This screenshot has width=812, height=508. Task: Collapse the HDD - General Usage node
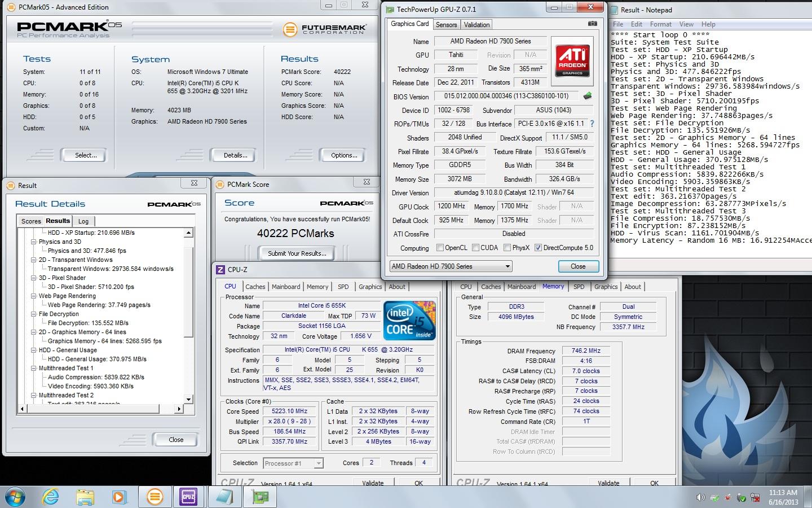34,350
